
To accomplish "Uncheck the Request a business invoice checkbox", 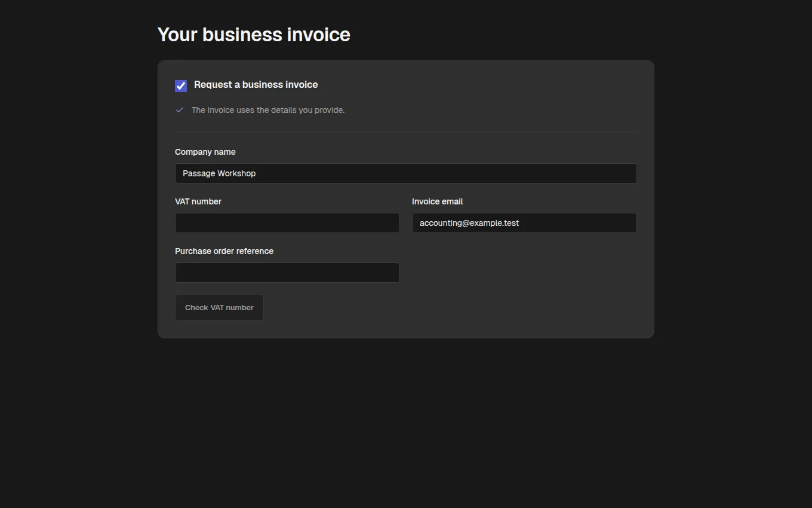I will tap(181, 86).
